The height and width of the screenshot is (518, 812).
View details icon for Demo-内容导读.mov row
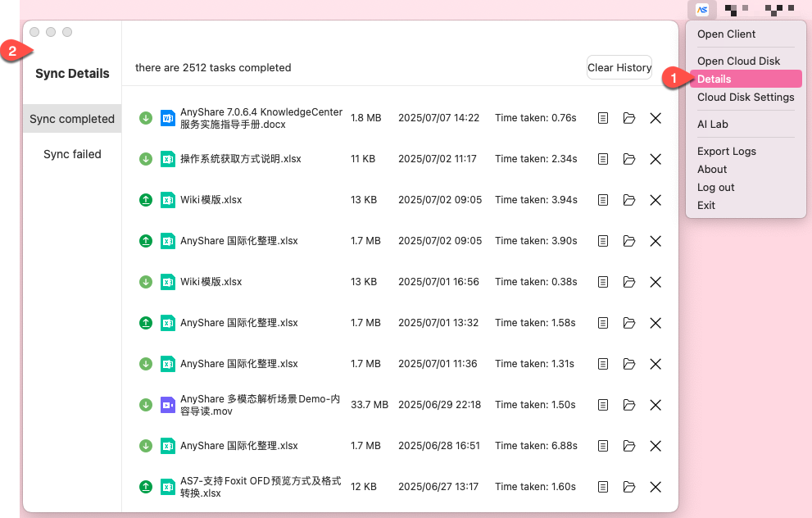coord(603,405)
